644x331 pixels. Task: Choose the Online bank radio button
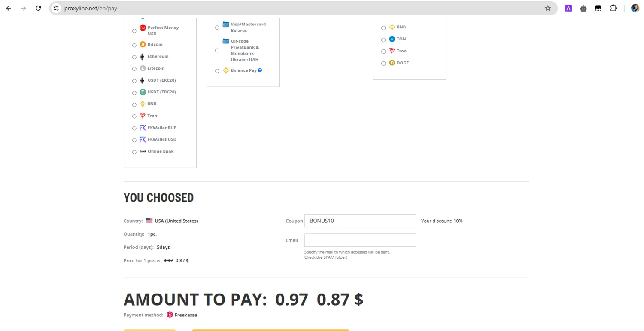click(x=134, y=152)
